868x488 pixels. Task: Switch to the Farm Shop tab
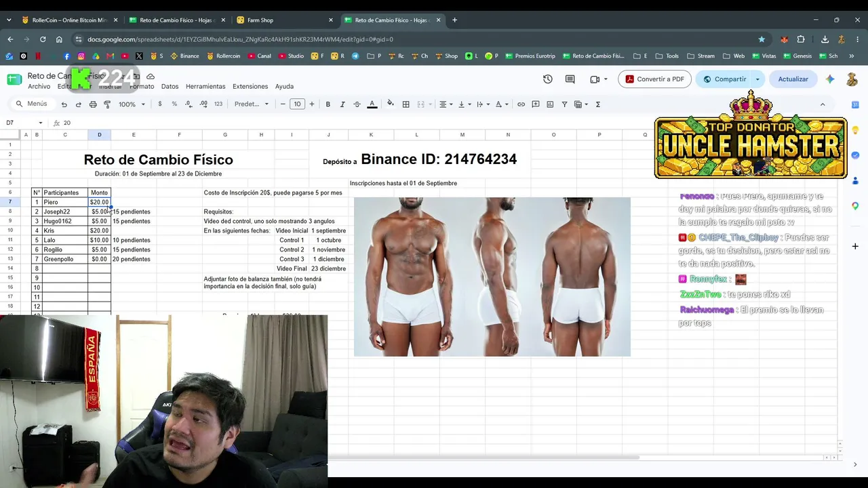[285, 20]
